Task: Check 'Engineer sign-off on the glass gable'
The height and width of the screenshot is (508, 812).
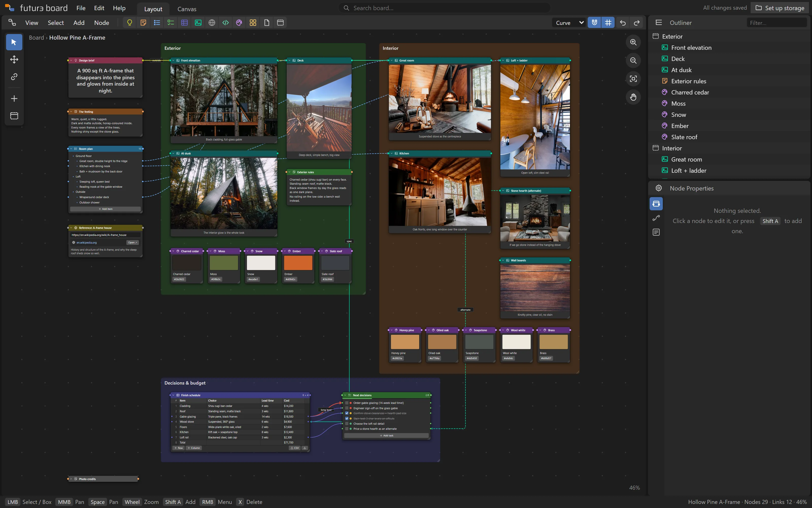Action: coord(347,408)
